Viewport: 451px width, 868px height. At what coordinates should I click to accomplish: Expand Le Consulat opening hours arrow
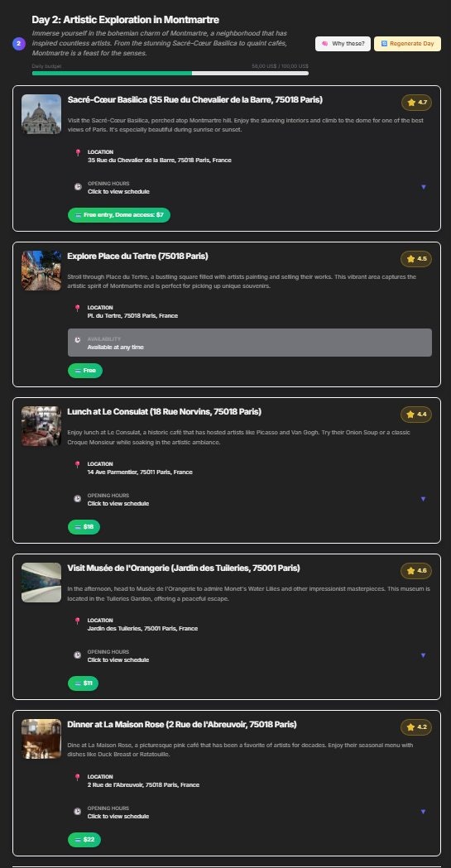(424, 499)
